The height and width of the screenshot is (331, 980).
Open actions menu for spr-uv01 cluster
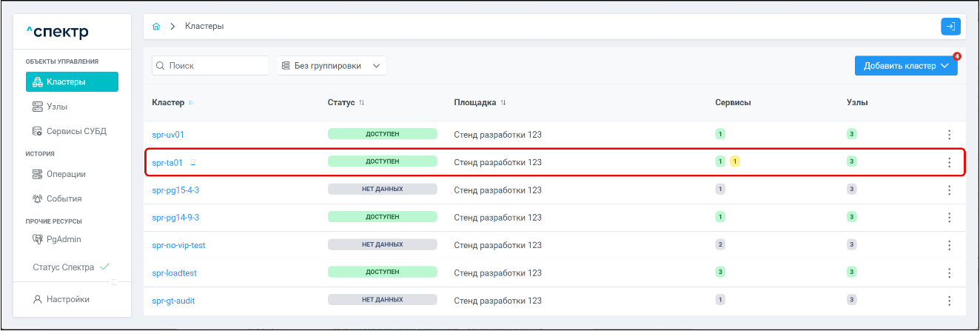tap(949, 135)
